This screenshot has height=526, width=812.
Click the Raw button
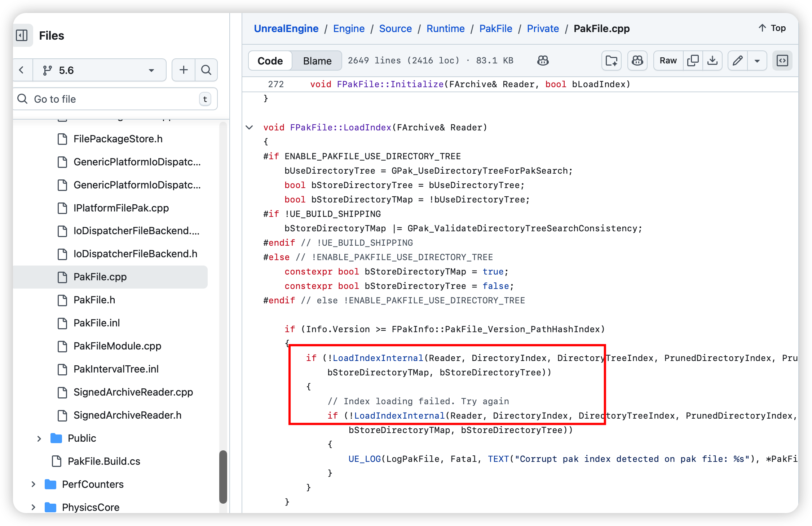[668, 61]
